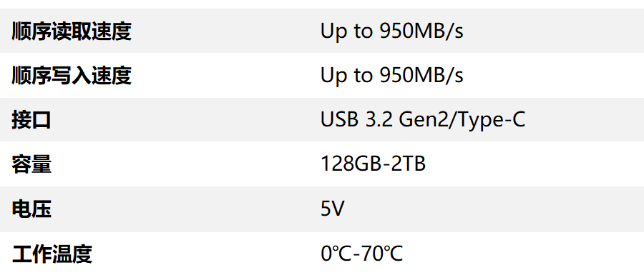
Task: Select the read speed value Up to 950MB/s
Action: click(x=392, y=31)
